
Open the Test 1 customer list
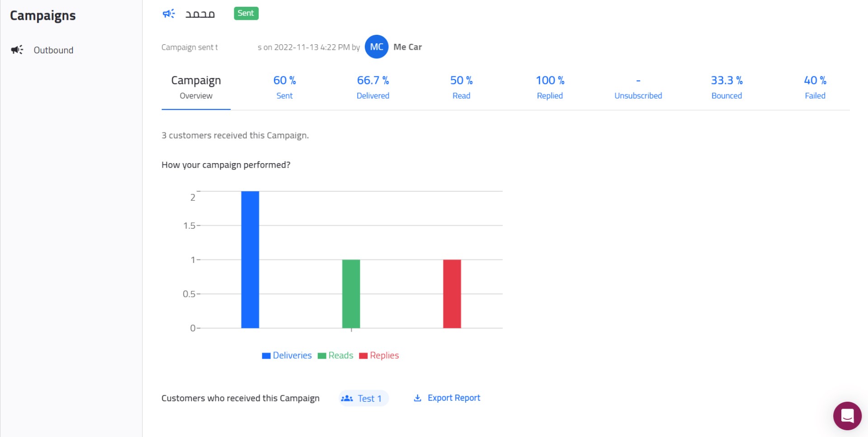coord(369,398)
